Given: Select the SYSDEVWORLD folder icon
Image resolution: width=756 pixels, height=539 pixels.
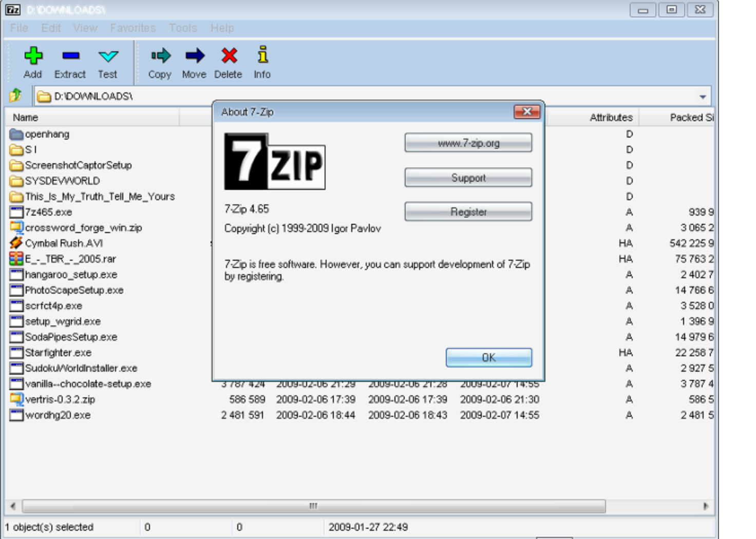Looking at the screenshot, I should coord(16,181).
